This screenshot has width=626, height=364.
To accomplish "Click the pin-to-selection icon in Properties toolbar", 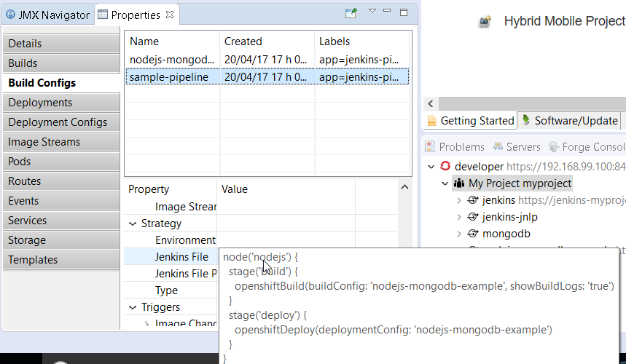I will coord(351,13).
